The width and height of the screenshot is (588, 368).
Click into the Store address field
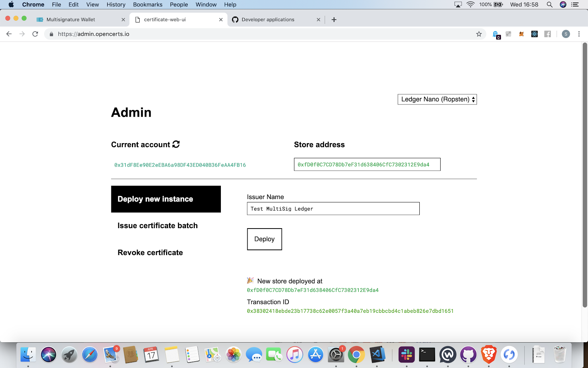click(367, 164)
